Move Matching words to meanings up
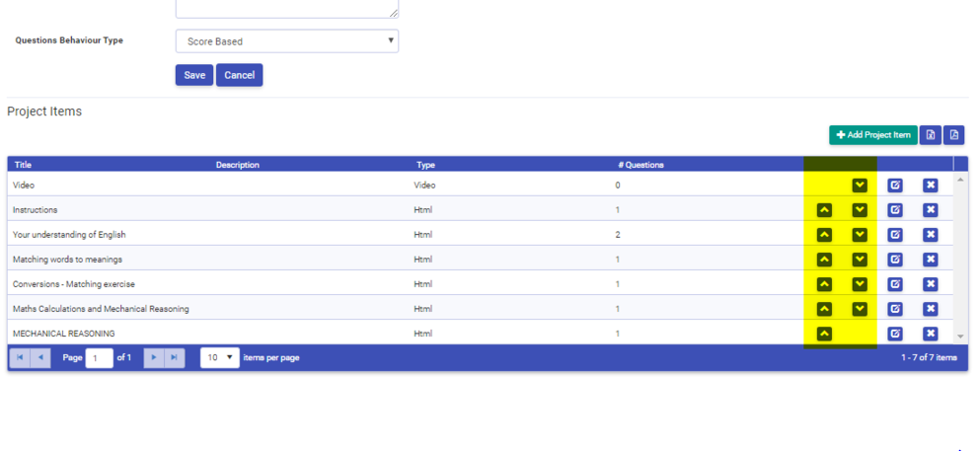Screen dimensions: 980x451 click(824, 260)
